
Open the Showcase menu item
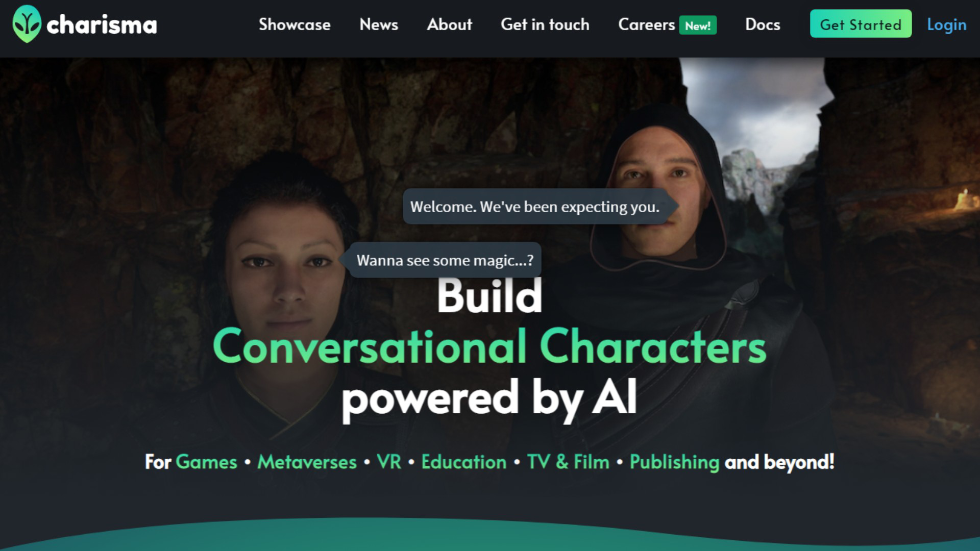tap(295, 24)
